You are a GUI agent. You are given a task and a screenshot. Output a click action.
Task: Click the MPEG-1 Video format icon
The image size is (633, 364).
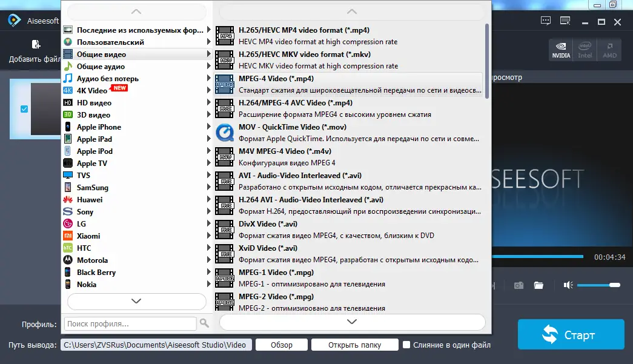click(225, 278)
